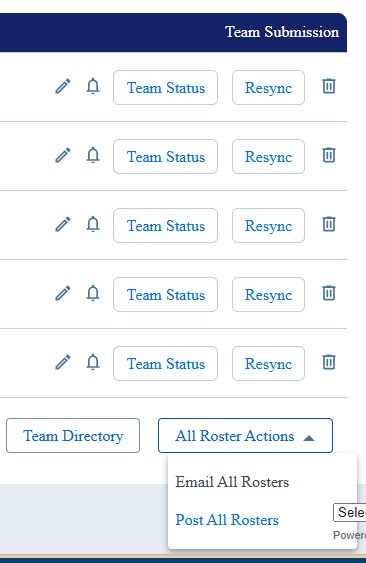Click the trash icon in fifth row
The image size is (366, 563).
pyautogui.click(x=329, y=362)
